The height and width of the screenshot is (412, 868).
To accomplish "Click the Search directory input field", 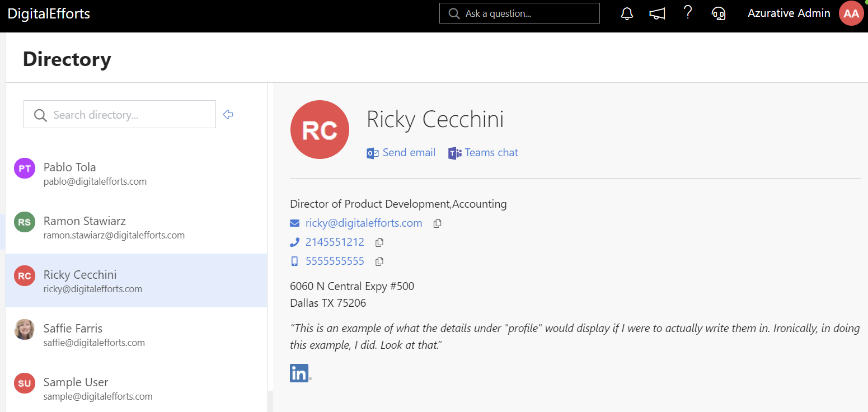I will [129, 115].
